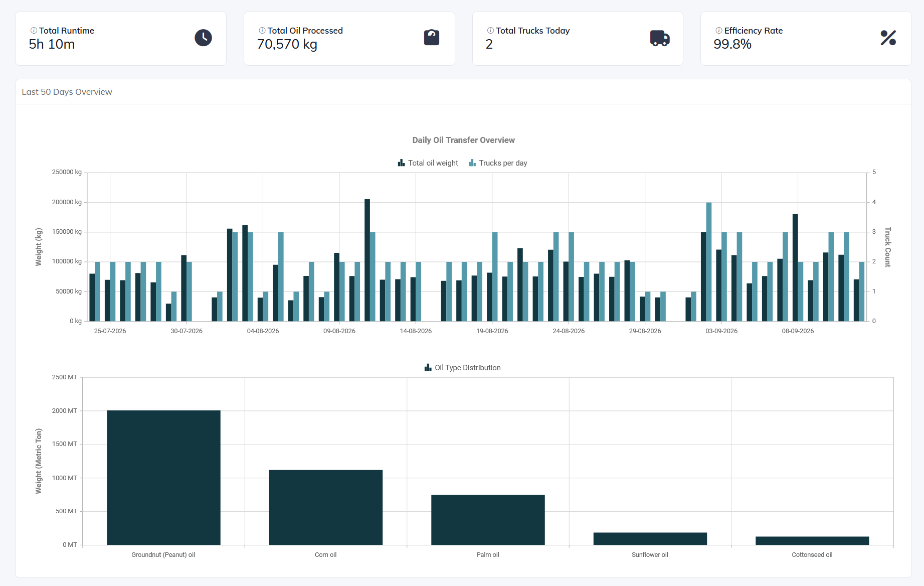Click the Groundnut (Peanut) oil axis label
This screenshot has height=586, width=924.
(x=163, y=555)
